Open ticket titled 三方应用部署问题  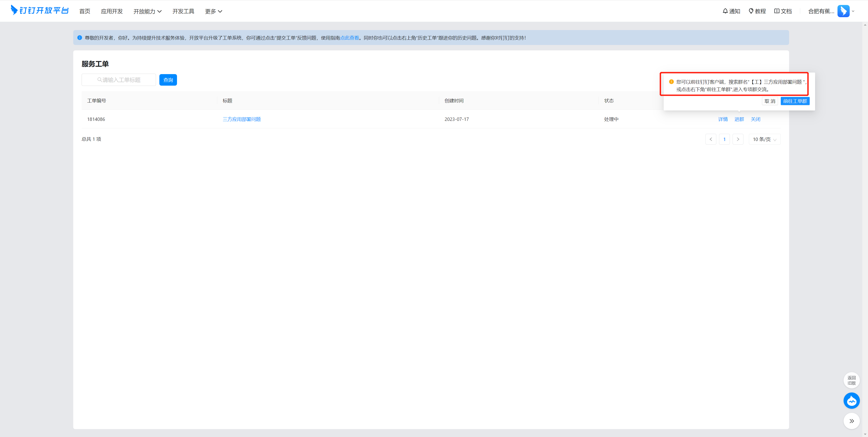[x=242, y=119]
